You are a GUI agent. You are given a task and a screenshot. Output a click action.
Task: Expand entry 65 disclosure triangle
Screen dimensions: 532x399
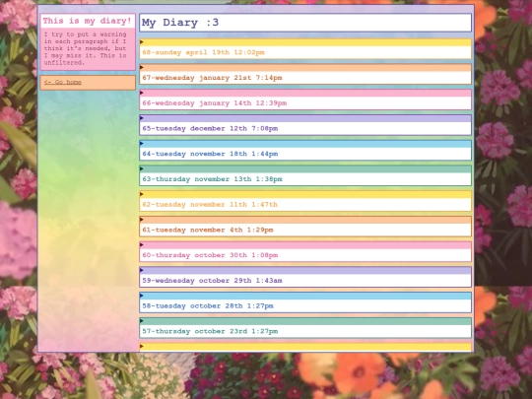click(x=142, y=118)
